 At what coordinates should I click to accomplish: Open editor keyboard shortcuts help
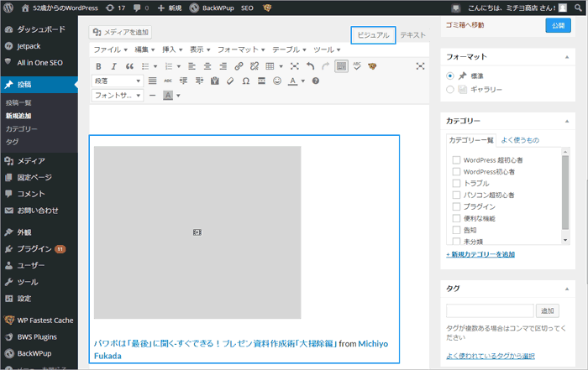(x=316, y=81)
